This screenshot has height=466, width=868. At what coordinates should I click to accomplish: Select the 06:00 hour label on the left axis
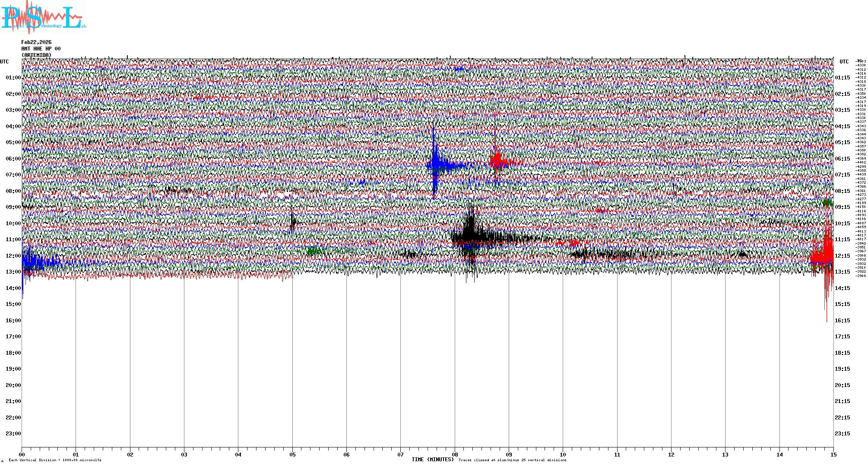13,159
